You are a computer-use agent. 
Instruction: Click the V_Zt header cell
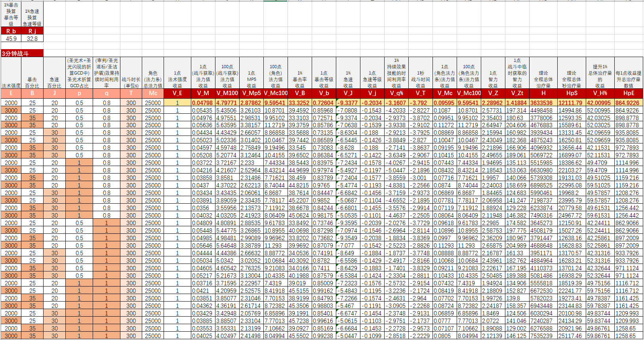[517, 93]
